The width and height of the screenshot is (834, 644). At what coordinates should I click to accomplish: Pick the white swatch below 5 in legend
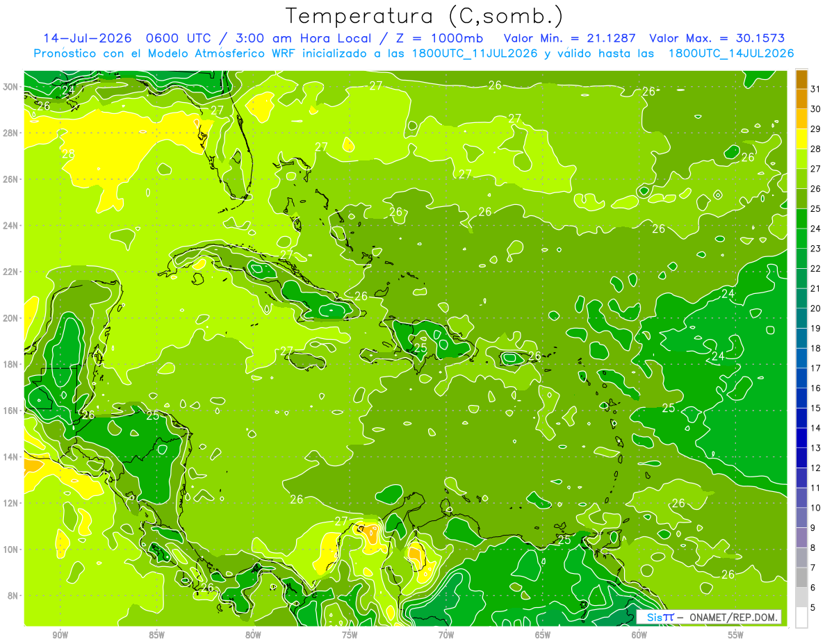(x=801, y=618)
